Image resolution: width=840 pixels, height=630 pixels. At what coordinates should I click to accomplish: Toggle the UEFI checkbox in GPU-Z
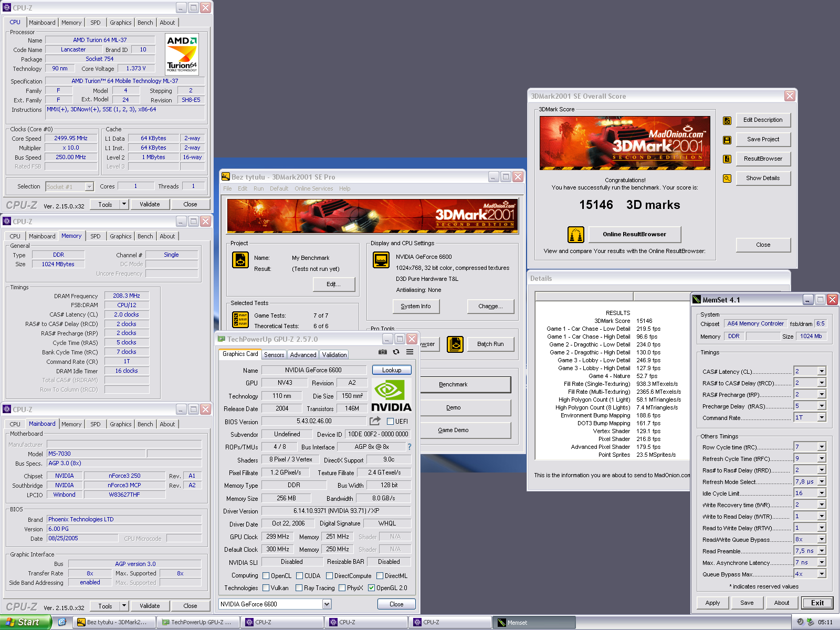[390, 422]
